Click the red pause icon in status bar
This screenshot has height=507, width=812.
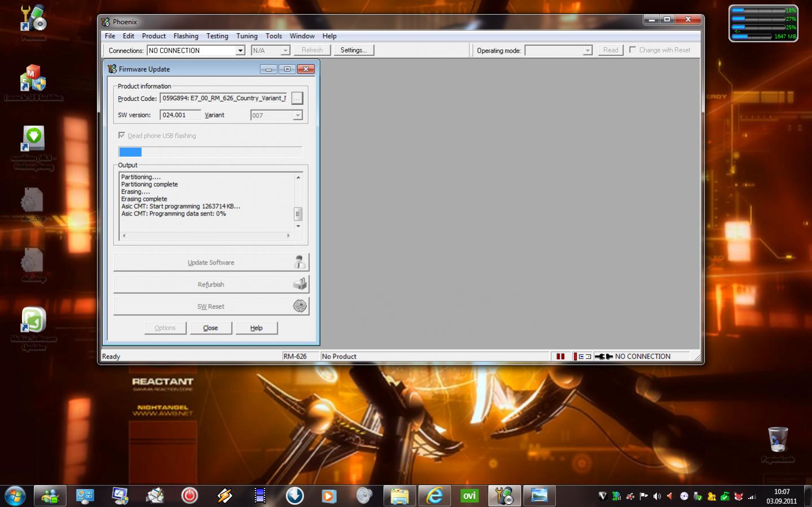click(x=560, y=356)
